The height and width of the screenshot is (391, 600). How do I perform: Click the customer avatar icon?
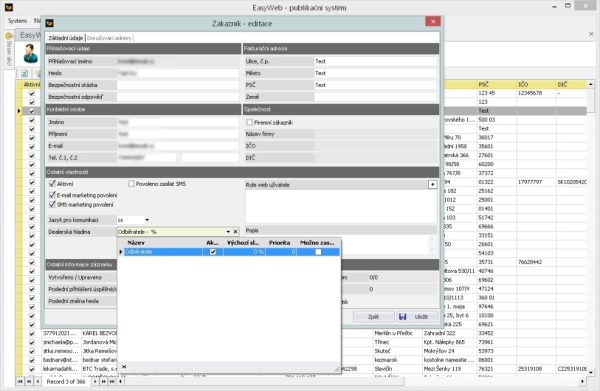tap(30, 54)
